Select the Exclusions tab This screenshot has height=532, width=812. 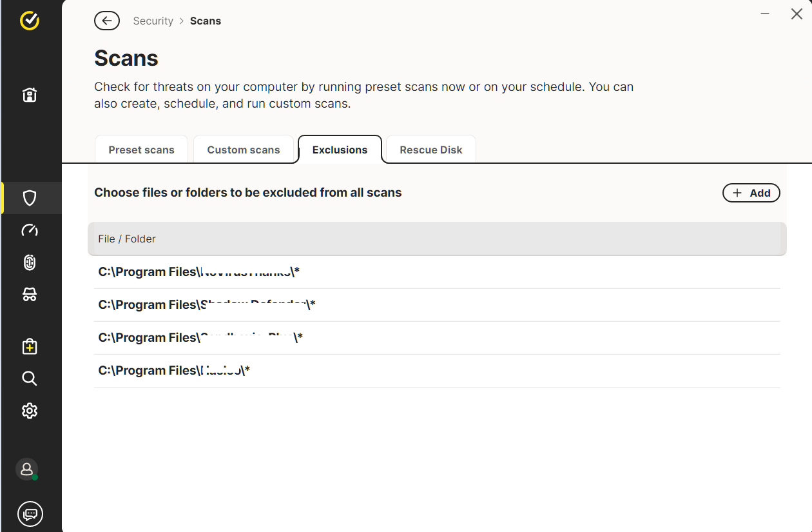pos(340,150)
